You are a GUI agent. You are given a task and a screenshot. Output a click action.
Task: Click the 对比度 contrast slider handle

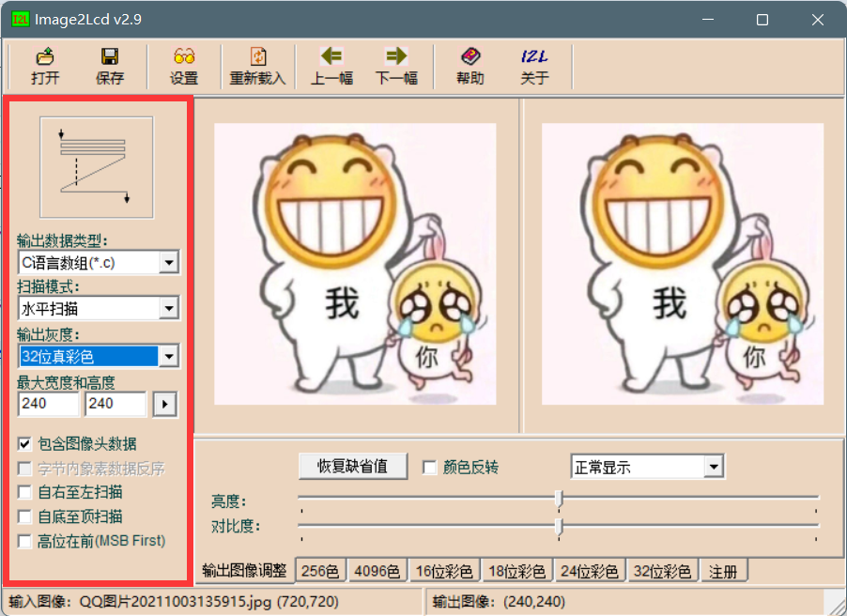[559, 526]
